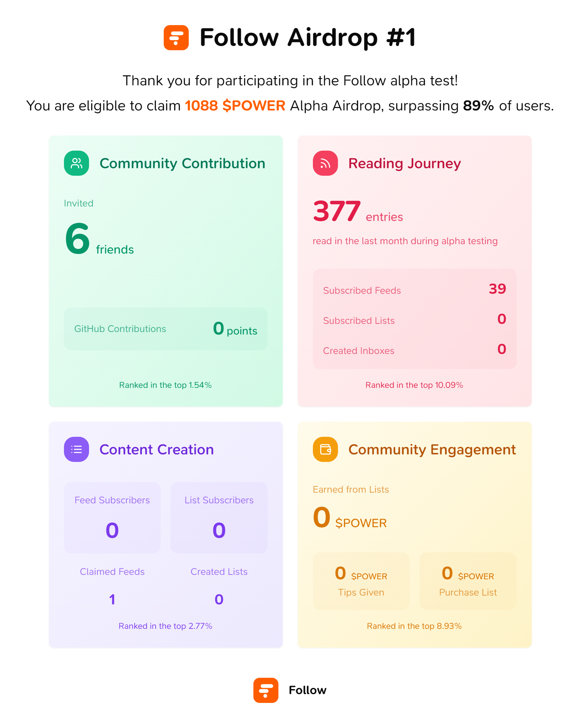Click the Created Lists label
The width and height of the screenshot is (580, 728).
pos(219,571)
